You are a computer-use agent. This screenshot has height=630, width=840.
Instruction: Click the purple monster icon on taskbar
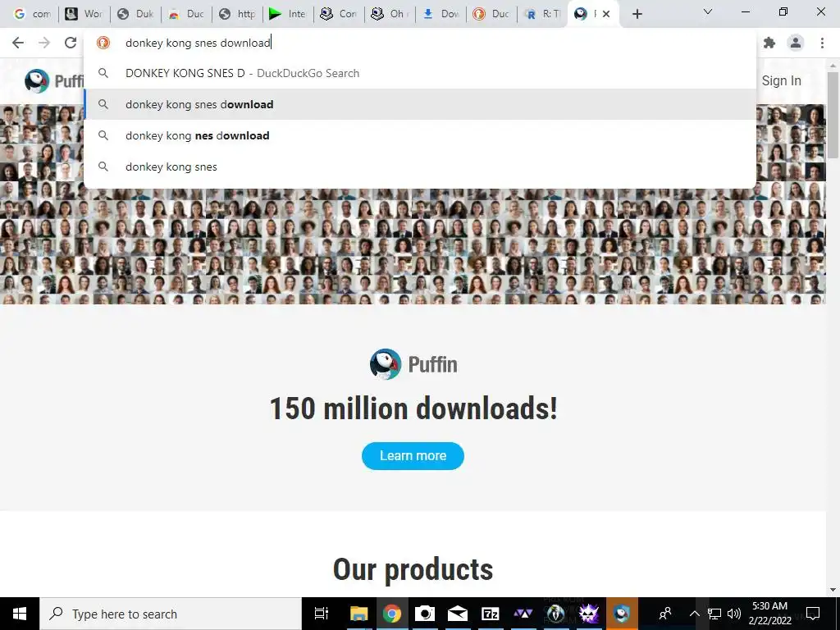click(x=589, y=614)
